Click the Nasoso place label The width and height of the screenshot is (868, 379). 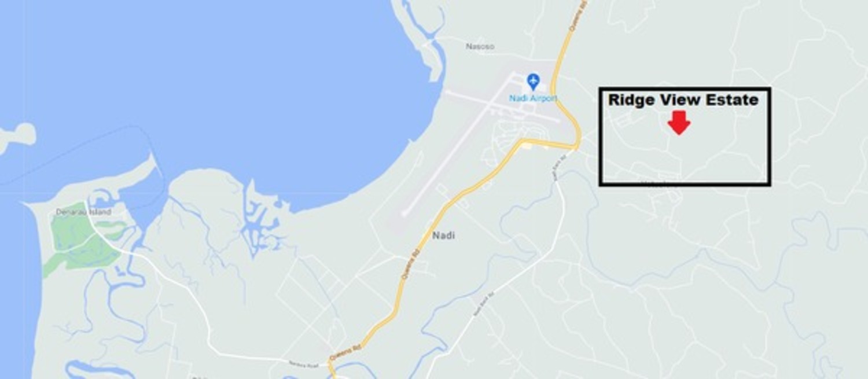pyautogui.click(x=480, y=46)
